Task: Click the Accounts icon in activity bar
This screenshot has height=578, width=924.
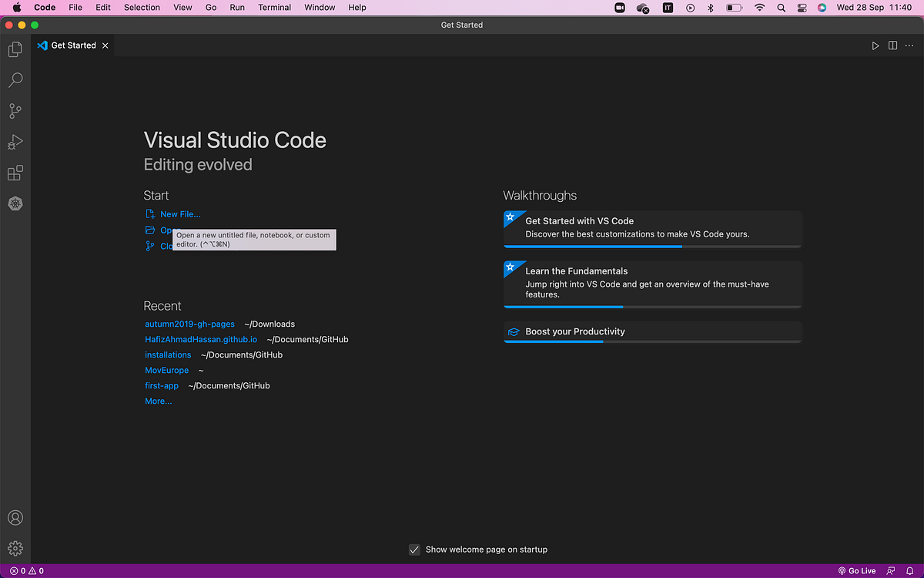Action: [15, 517]
